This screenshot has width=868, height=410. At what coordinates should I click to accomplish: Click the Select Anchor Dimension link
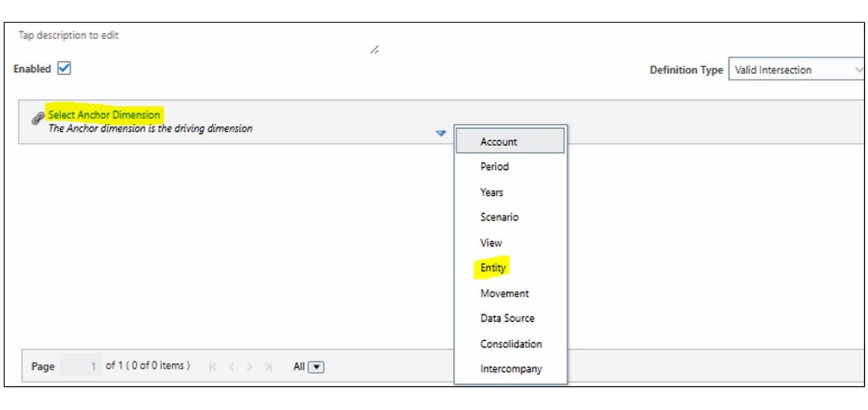pos(104,115)
